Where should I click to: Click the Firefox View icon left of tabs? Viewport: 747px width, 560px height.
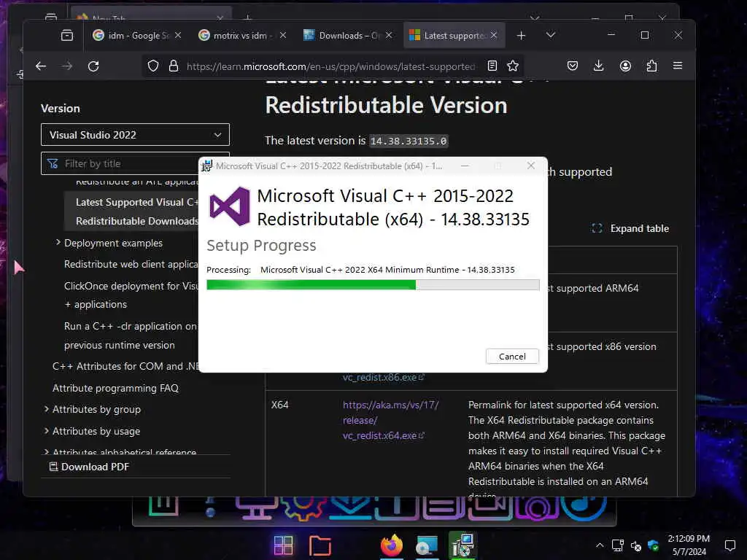tap(67, 35)
